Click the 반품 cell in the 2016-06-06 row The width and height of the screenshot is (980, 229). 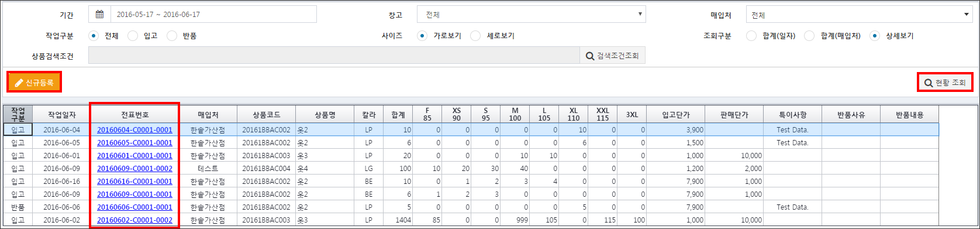[18, 207]
